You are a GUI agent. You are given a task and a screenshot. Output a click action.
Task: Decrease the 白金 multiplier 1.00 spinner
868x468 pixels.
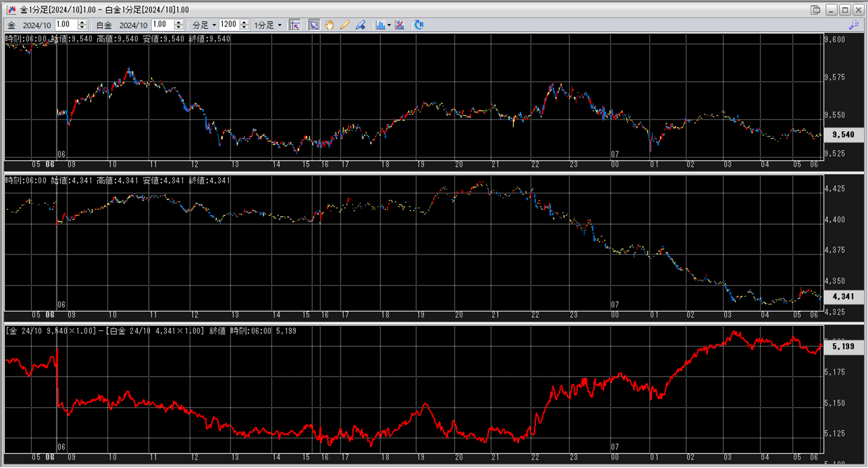point(179,28)
